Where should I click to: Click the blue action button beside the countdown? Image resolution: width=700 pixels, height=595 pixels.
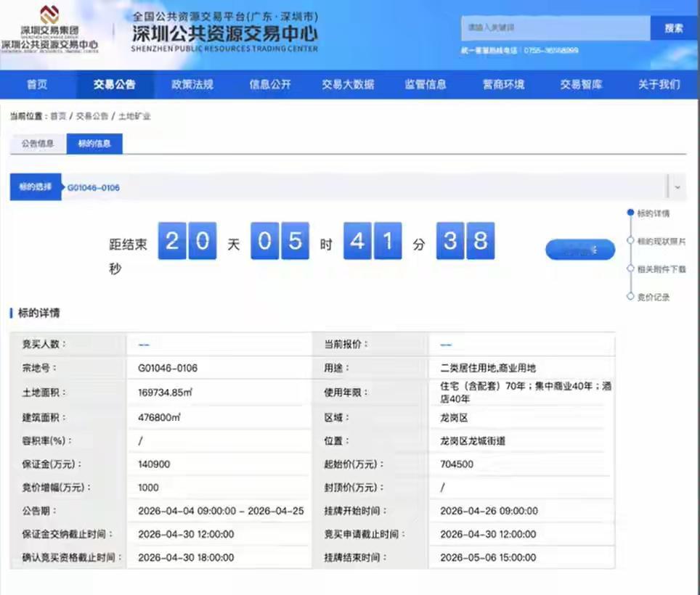click(x=579, y=249)
